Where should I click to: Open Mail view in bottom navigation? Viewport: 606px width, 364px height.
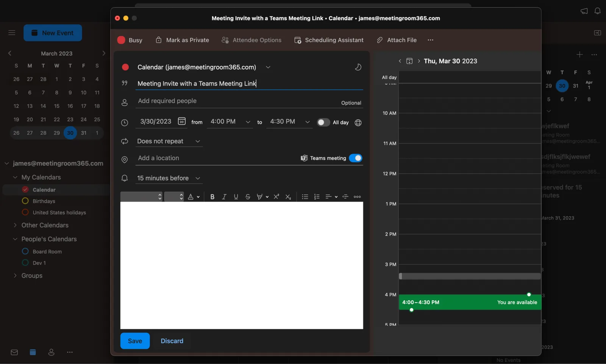14,352
